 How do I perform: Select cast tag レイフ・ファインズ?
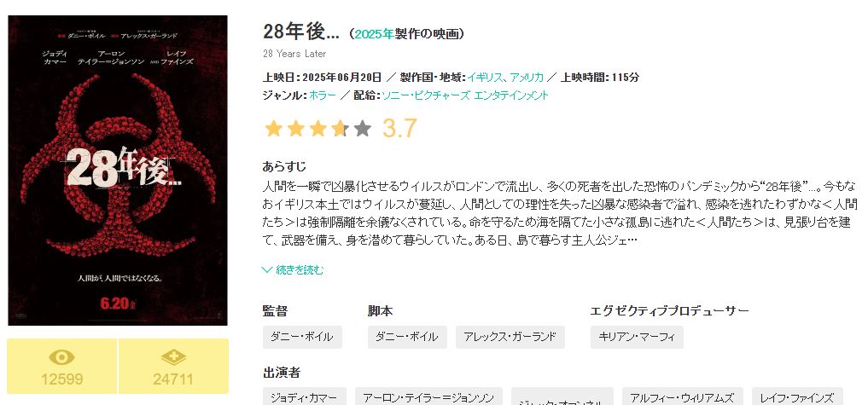tap(797, 397)
